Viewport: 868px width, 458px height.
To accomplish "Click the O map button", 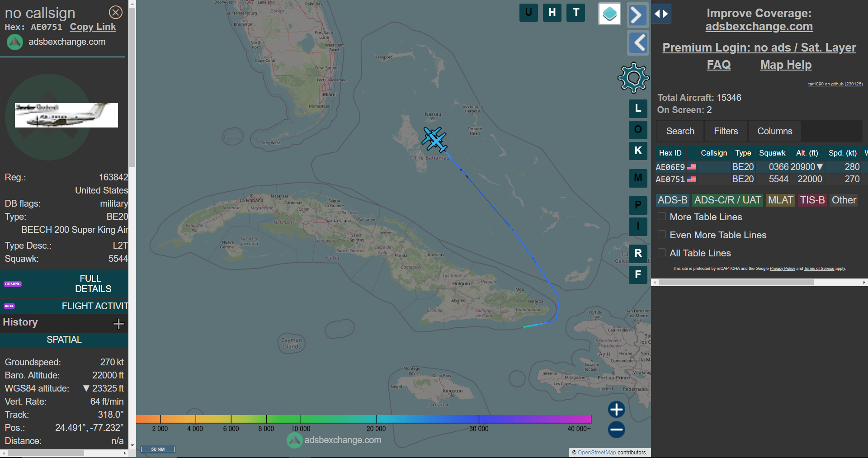I will [x=638, y=130].
